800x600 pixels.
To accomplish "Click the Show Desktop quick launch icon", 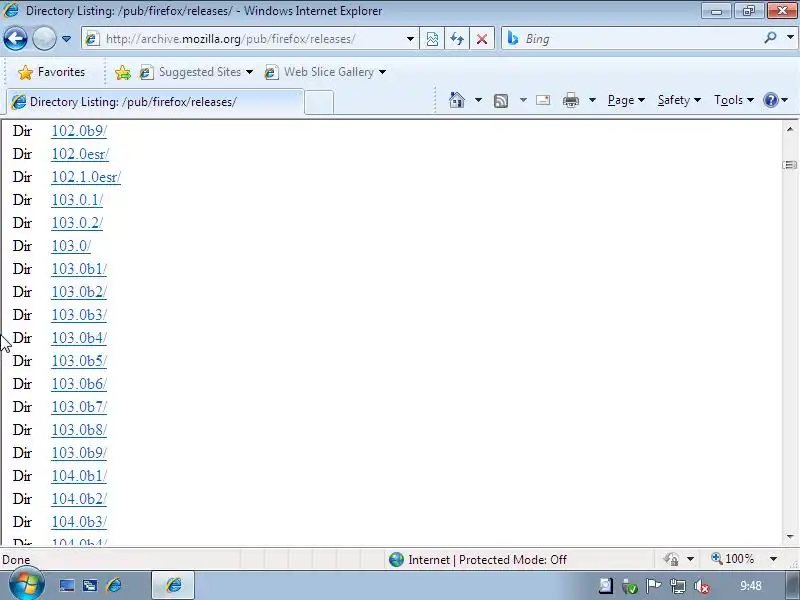I will click(66, 585).
